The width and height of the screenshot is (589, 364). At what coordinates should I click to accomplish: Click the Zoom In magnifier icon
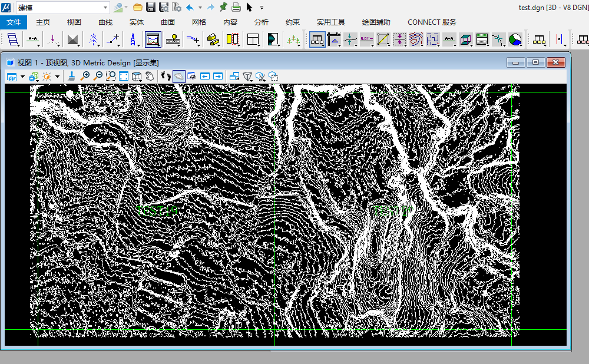pos(85,76)
